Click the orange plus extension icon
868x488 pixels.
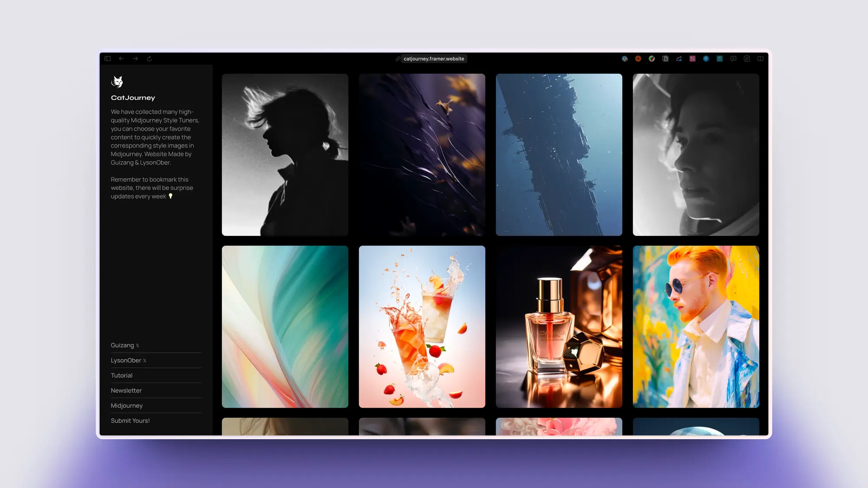point(638,59)
